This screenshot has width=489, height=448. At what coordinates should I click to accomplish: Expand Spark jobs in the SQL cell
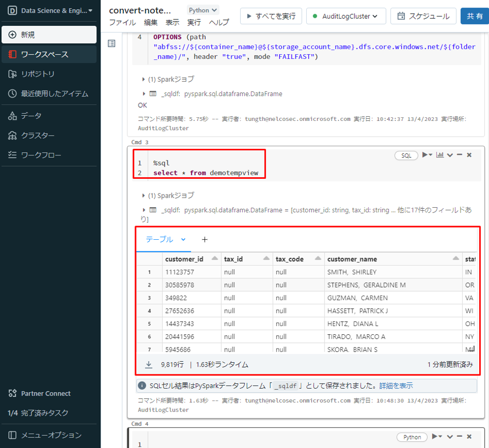[144, 196]
